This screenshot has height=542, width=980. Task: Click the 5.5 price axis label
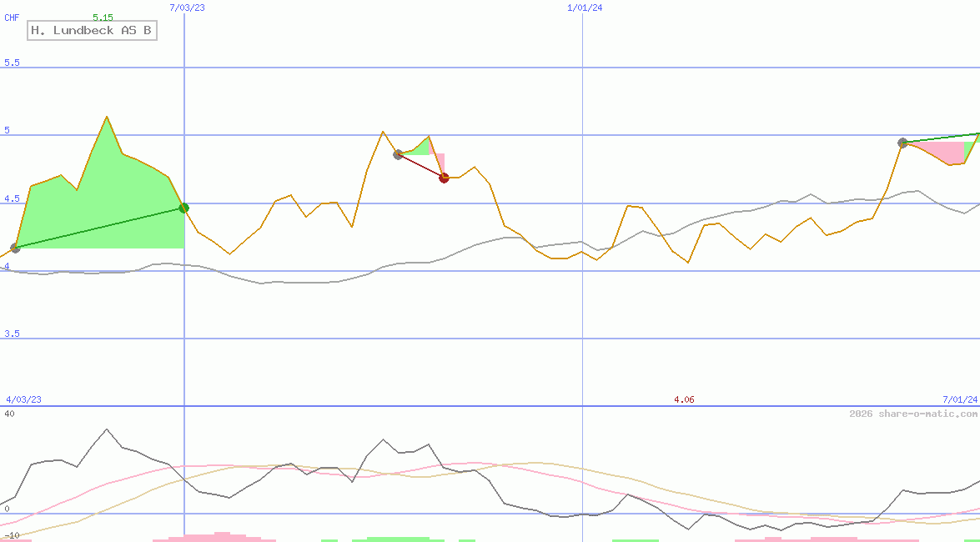pyautogui.click(x=12, y=63)
